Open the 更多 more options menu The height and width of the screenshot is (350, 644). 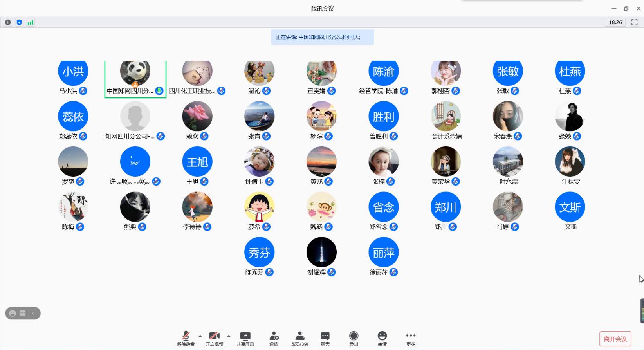point(411,338)
